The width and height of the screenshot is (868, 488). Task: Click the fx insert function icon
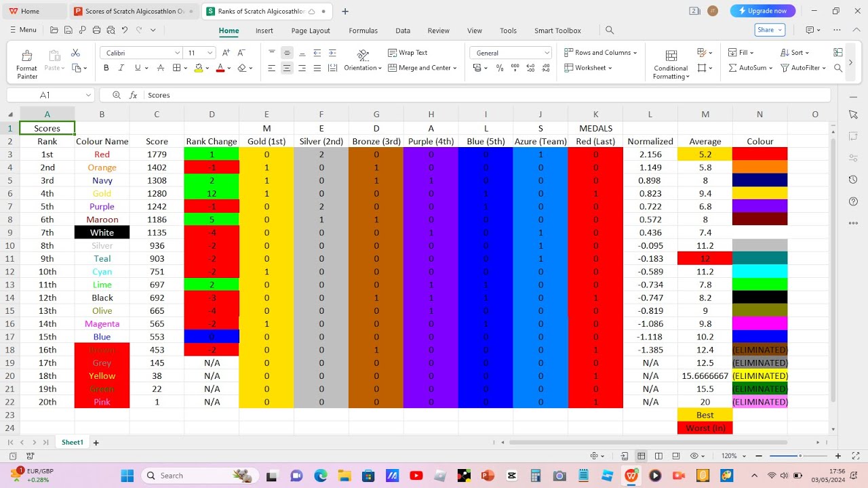coord(134,96)
